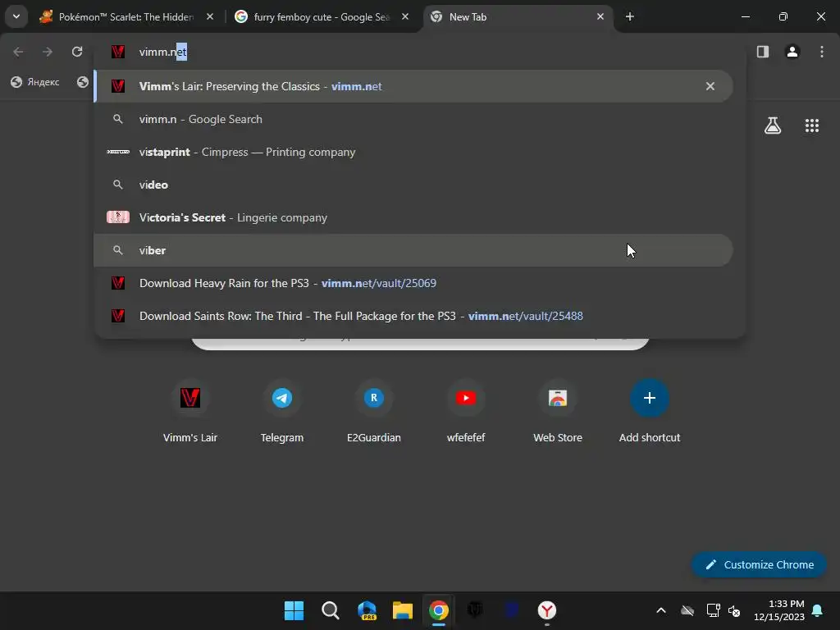
Task: Select the viber search suggestion
Action: 413,250
